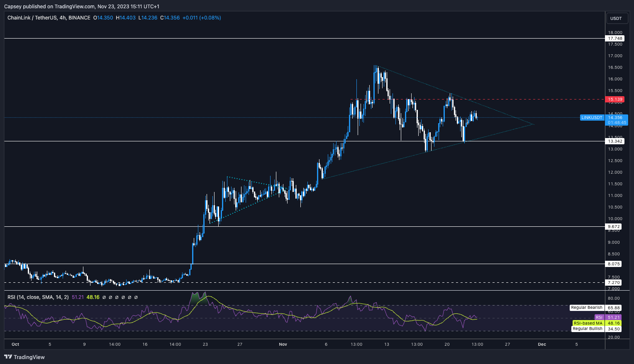Viewport: 634px width, 364px height.
Task: Select the 13.342 support line label
Action: (615, 141)
